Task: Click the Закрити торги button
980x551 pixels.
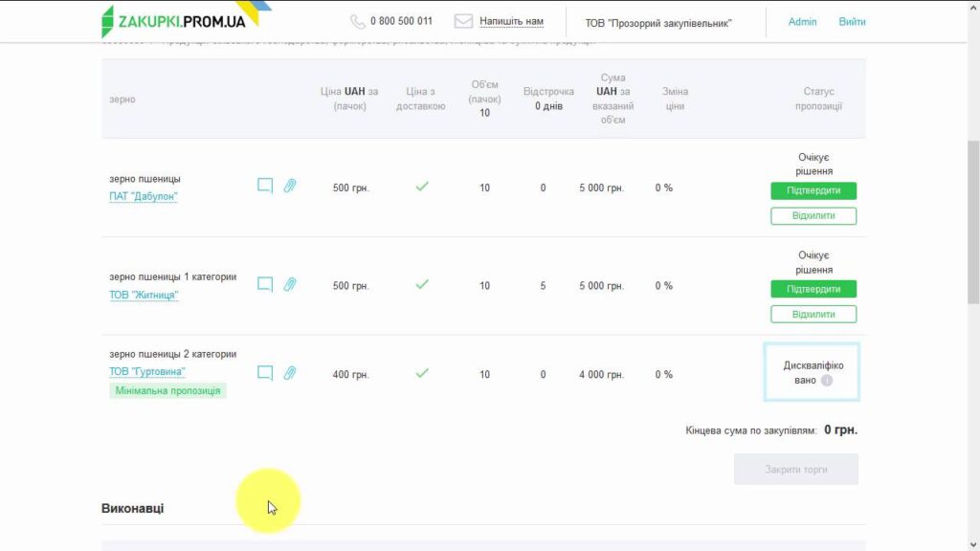Action: point(796,470)
